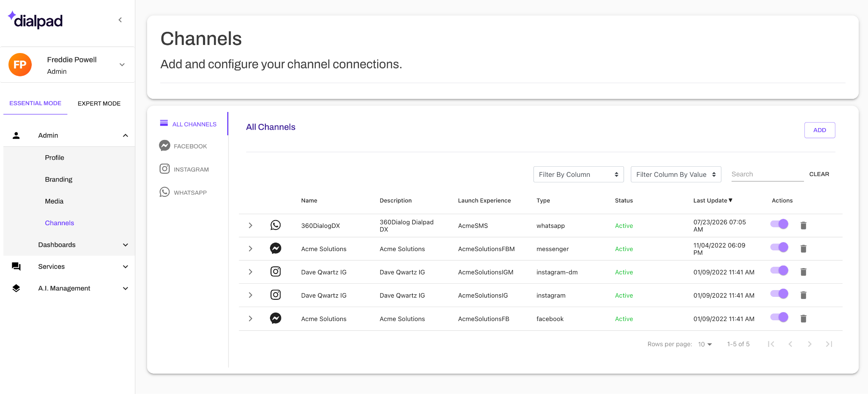Screen dimensions: 868x394
Task: Select the WhatsApp channel tab
Action: (x=183, y=193)
